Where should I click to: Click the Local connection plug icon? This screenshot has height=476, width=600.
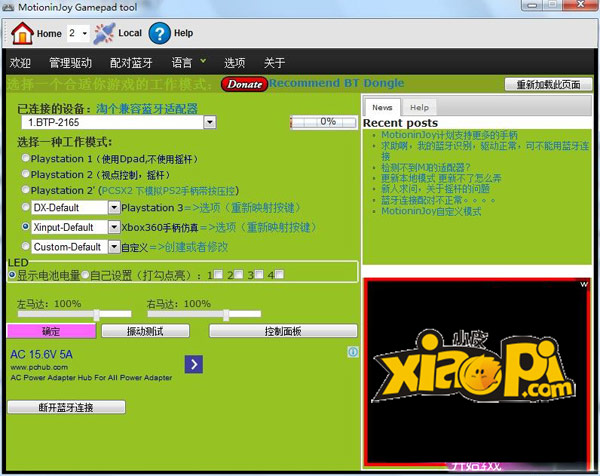tap(104, 33)
